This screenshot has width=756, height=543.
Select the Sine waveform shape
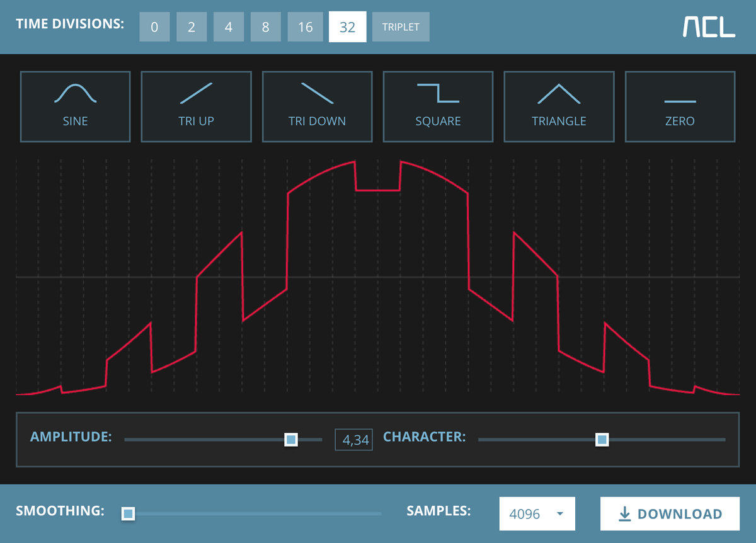tap(76, 106)
